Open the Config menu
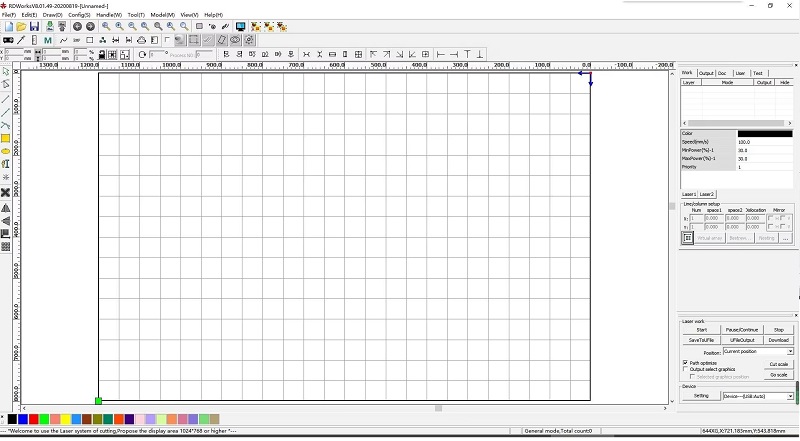 coord(80,15)
